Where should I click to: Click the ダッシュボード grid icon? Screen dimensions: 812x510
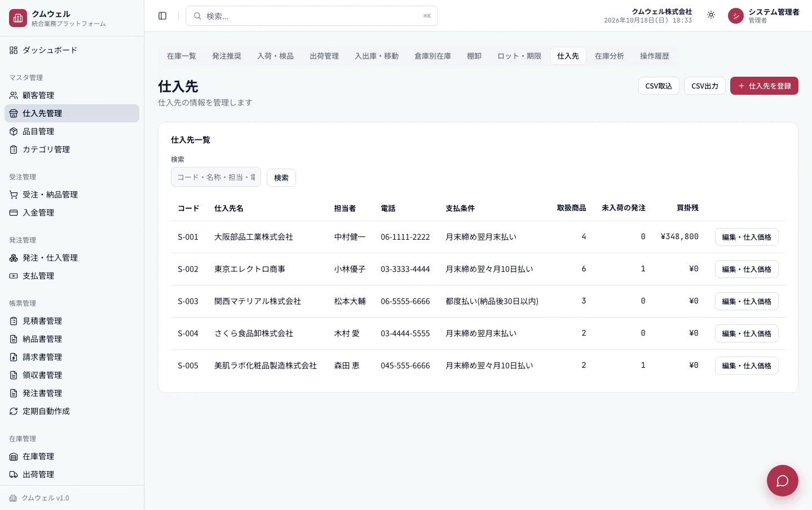tap(14, 50)
